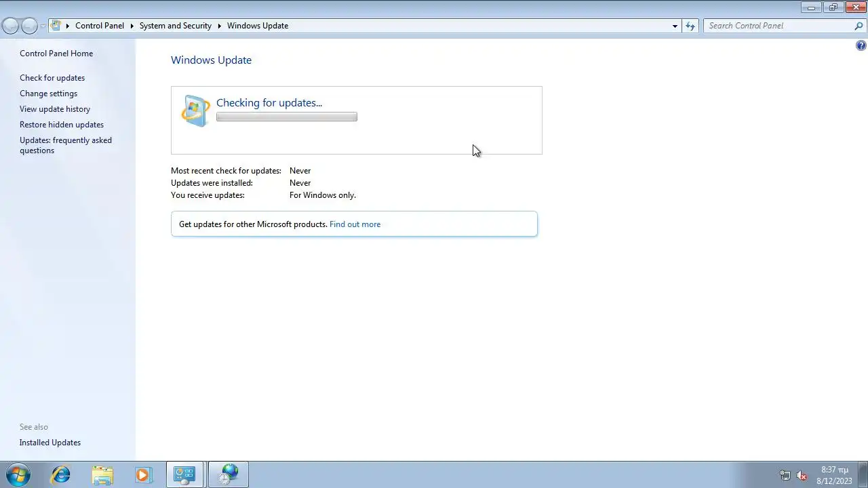Select the globe and clock taskbar button
The height and width of the screenshot is (488, 868).
point(229,474)
